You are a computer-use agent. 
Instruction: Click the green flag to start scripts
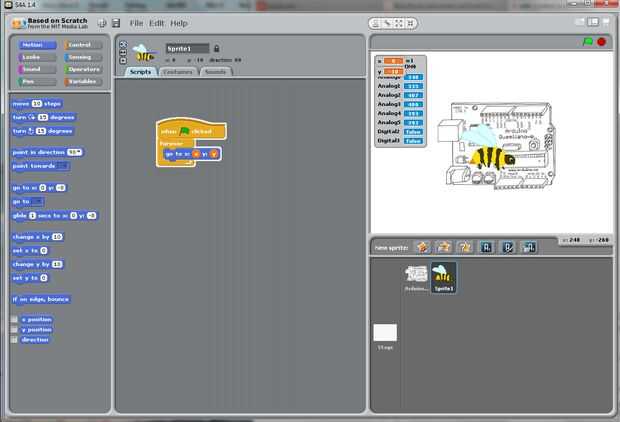click(x=588, y=42)
